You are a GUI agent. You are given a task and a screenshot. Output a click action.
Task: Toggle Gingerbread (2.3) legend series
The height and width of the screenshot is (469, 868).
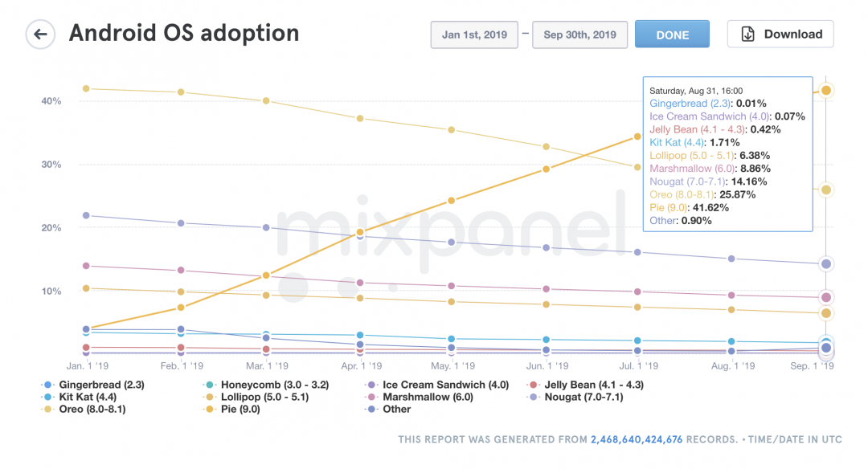[92, 385]
